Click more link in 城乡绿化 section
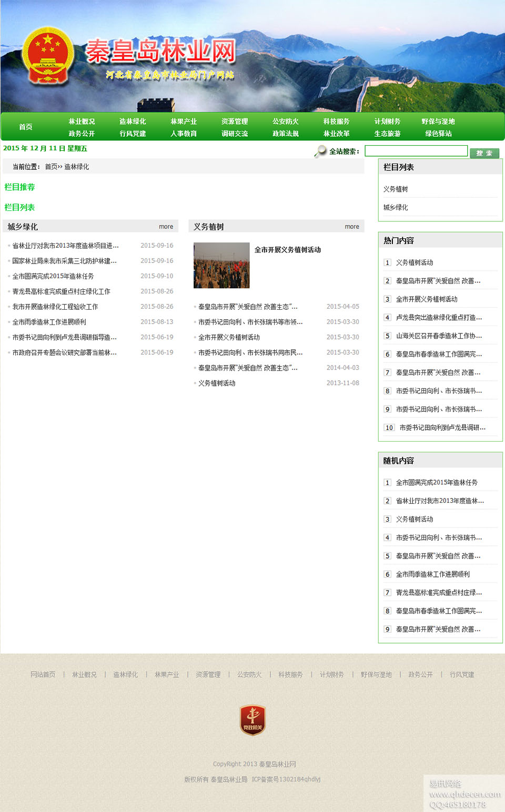The width and height of the screenshot is (505, 812). (x=166, y=227)
